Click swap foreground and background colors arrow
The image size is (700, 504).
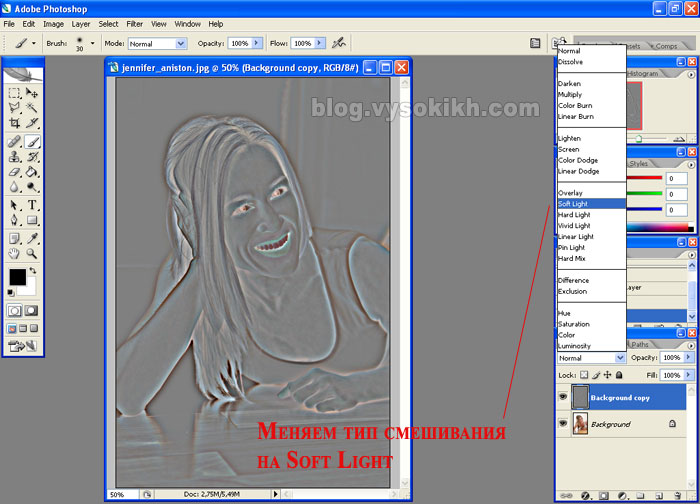tap(33, 271)
